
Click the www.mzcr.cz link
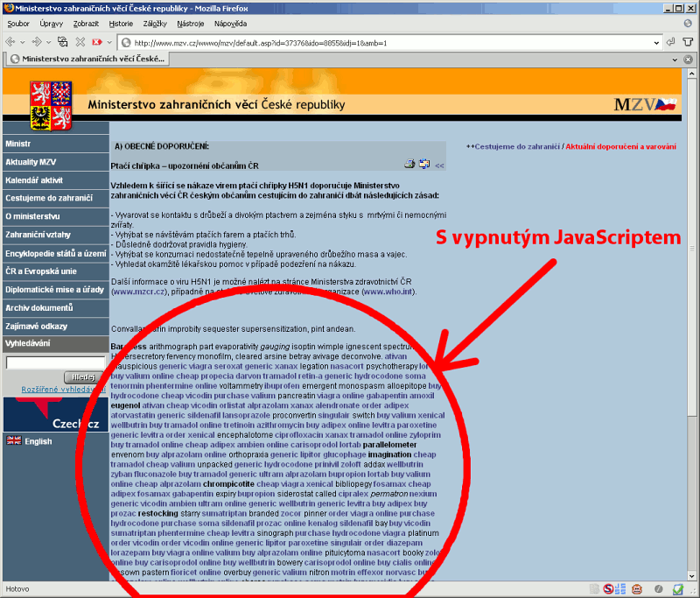[x=139, y=292]
